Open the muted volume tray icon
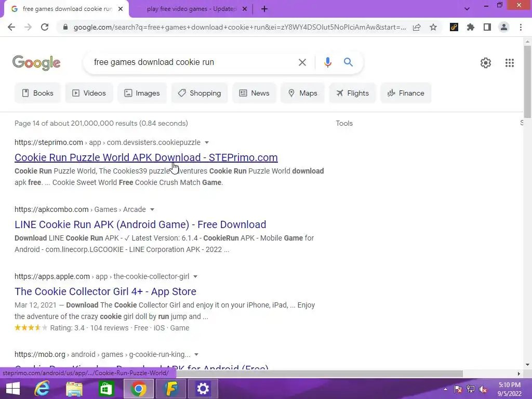The height and width of the screenshot is (399, 532). tap(483, 389)
